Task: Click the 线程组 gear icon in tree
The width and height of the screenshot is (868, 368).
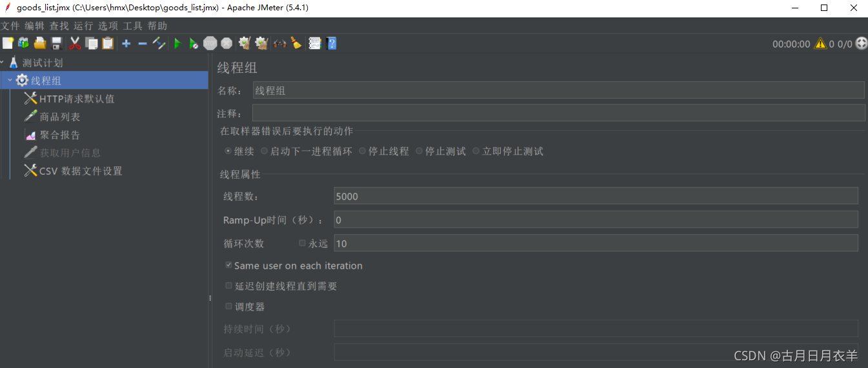Action: tap(22, 81)
